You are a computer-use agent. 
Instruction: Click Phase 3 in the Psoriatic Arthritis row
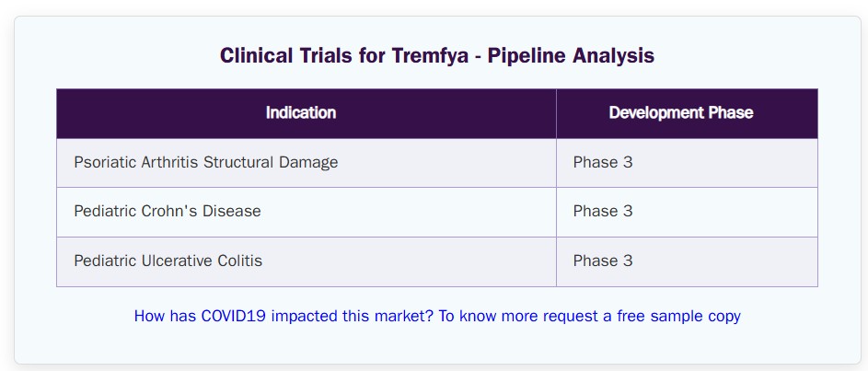click(x=603, y=163)
